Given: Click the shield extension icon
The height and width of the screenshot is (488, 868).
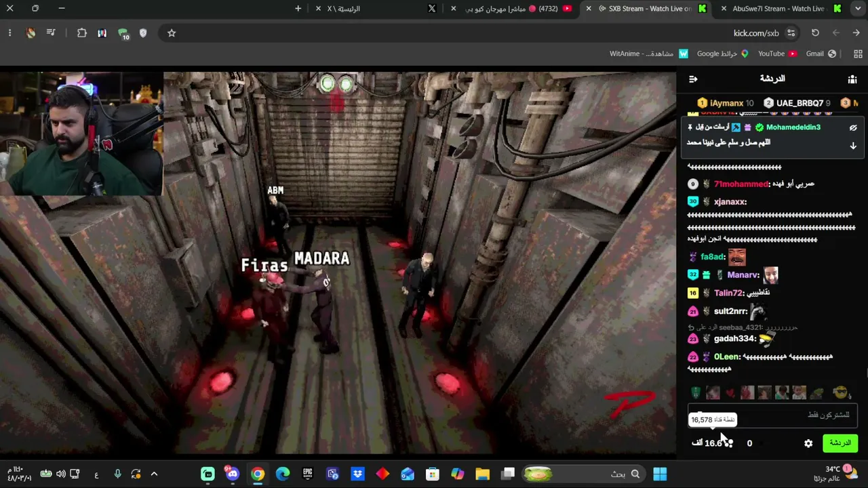Looking at the screenshot, I should point(143,33).
